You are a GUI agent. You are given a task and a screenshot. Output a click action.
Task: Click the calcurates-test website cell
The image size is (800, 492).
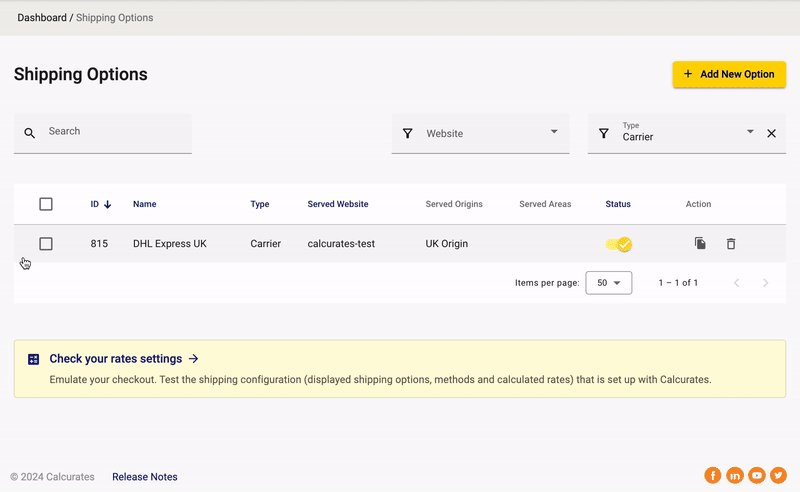(x=341, y=244)
